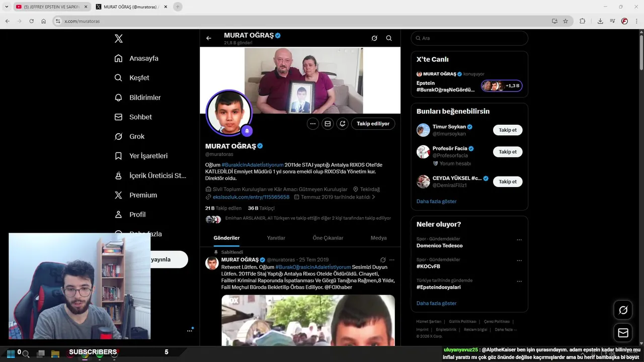Click Takip ediliyor button

click(373, 124)
